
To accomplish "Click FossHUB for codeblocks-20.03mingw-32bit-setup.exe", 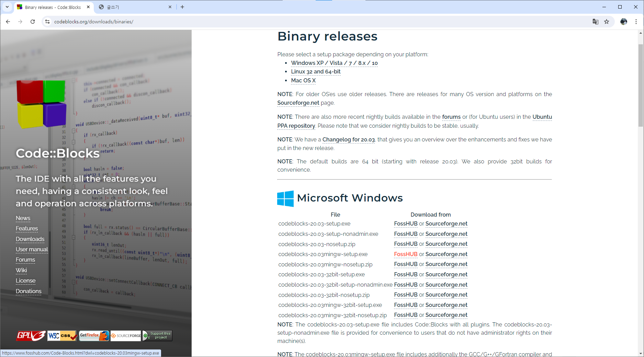I will 406,305.
